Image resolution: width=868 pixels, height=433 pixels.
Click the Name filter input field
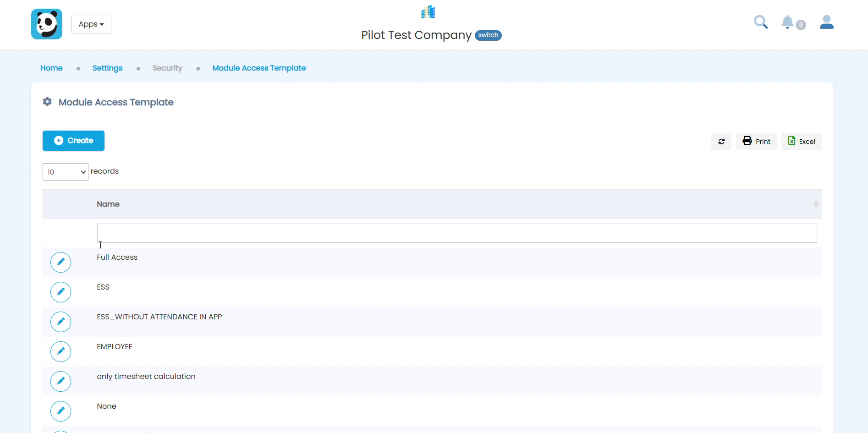coord(457,233)
